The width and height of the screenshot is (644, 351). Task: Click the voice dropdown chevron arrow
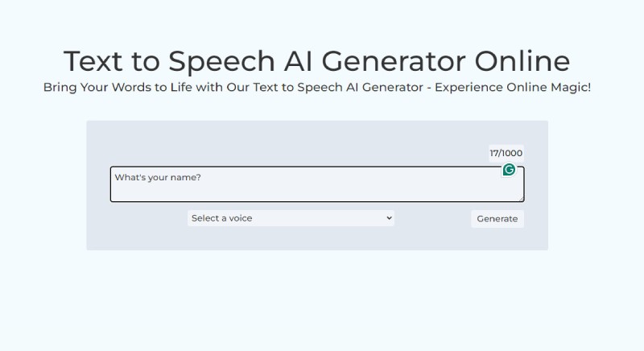(x=389, y=218)
